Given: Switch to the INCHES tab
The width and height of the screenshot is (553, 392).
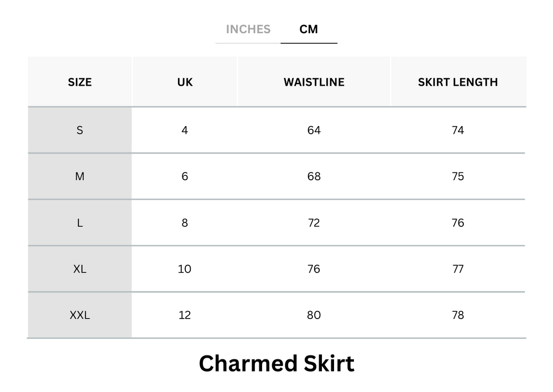Looking at the screenshot, I should tap(248, 30).
